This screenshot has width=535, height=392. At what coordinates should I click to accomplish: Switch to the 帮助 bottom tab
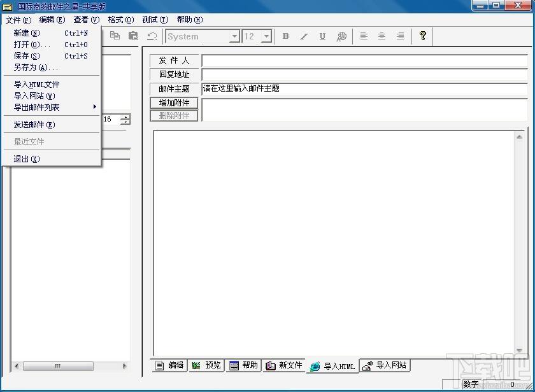click(x=243, y=365)
